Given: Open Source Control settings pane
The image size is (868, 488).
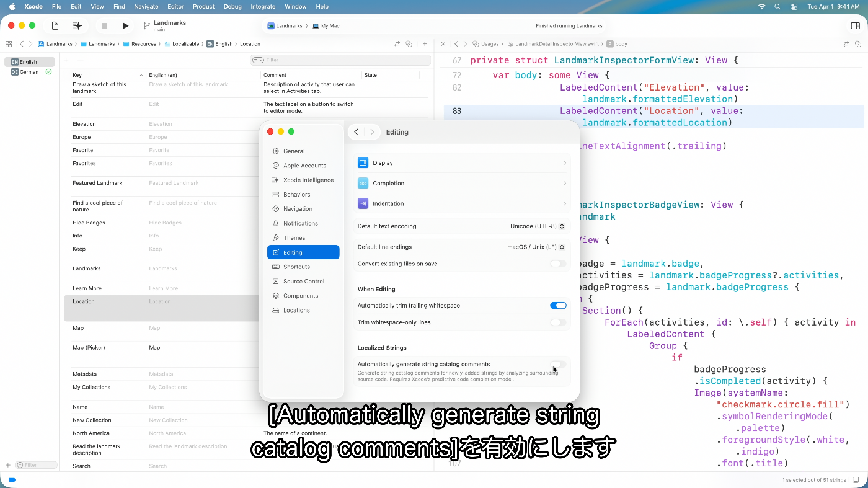Looking at the screenshot, I should (303, 282).
